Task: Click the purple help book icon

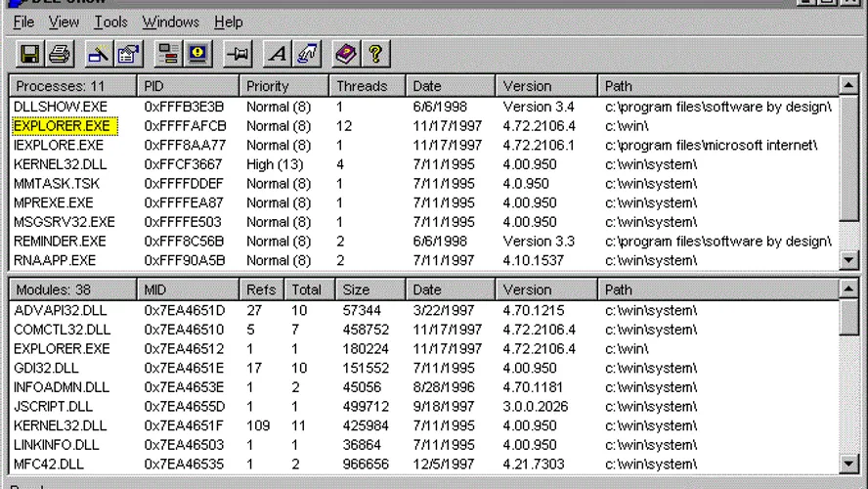Action: click(x=344, y=55)
